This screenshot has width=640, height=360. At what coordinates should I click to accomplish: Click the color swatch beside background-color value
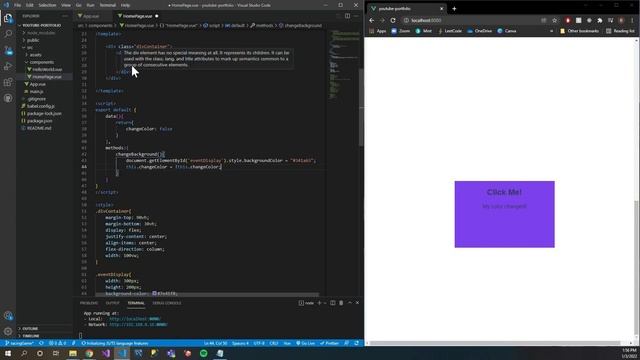coord(154,293)
